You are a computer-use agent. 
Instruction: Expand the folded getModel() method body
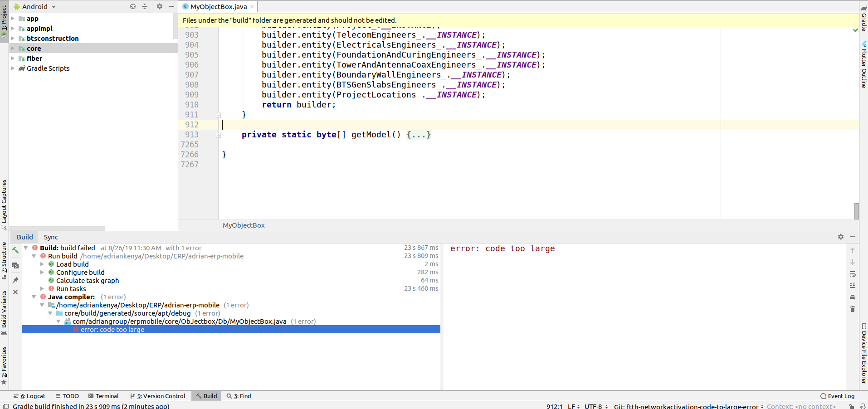[x=419, y=135]
